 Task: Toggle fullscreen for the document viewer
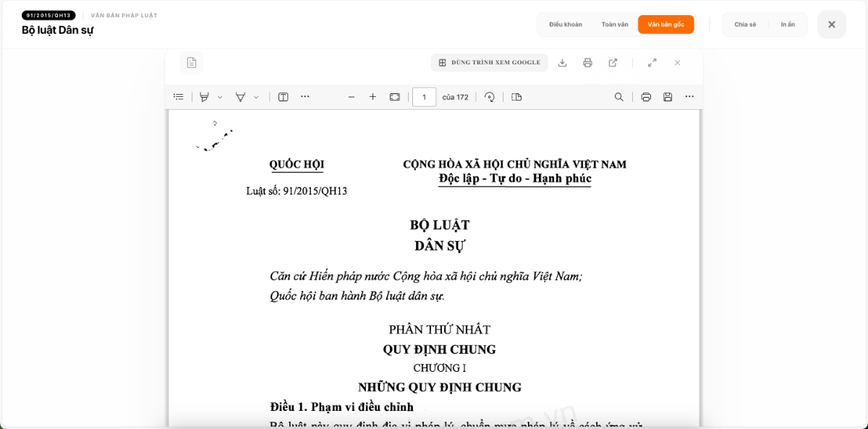click(x=652, y=63)
